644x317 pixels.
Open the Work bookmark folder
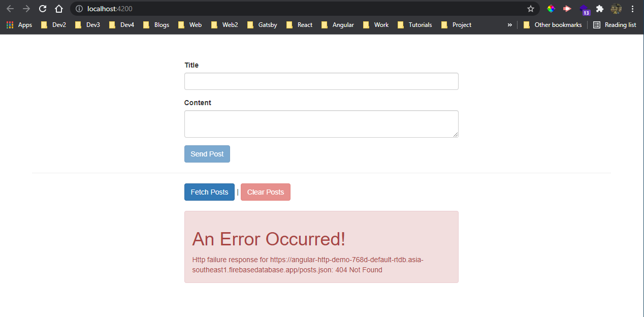(375, 24)
